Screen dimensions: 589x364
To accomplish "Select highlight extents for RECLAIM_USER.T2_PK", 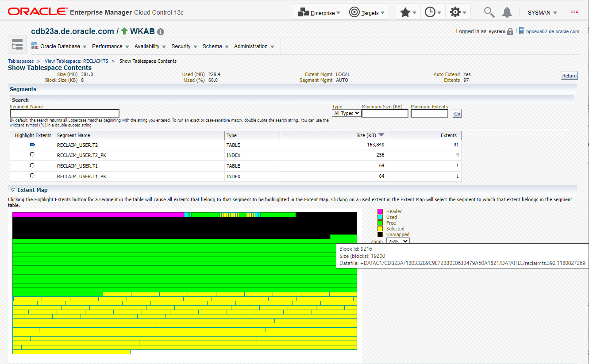I will tap(32, 155).
